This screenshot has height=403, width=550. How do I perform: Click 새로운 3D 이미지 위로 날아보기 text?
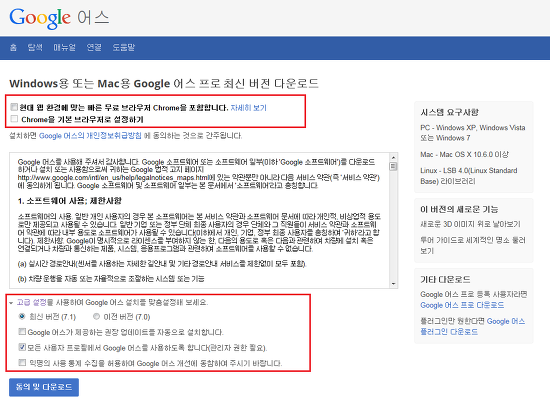click(470, 224)
